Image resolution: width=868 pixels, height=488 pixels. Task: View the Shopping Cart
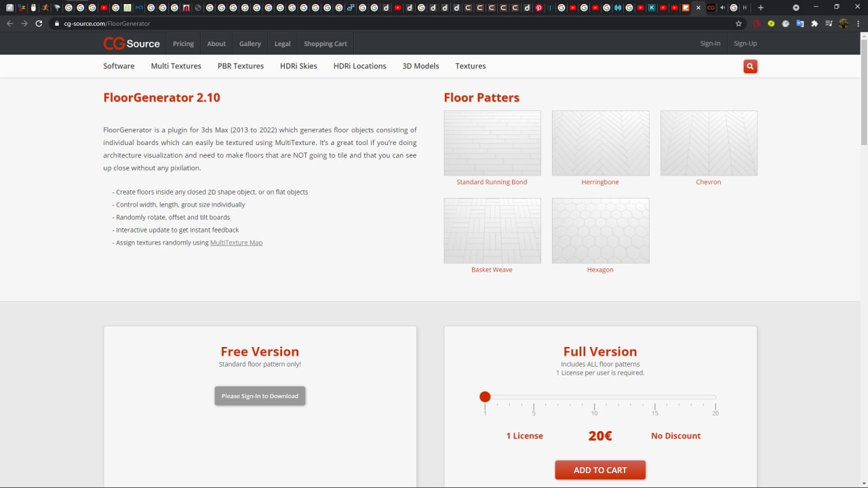(325, 43)
